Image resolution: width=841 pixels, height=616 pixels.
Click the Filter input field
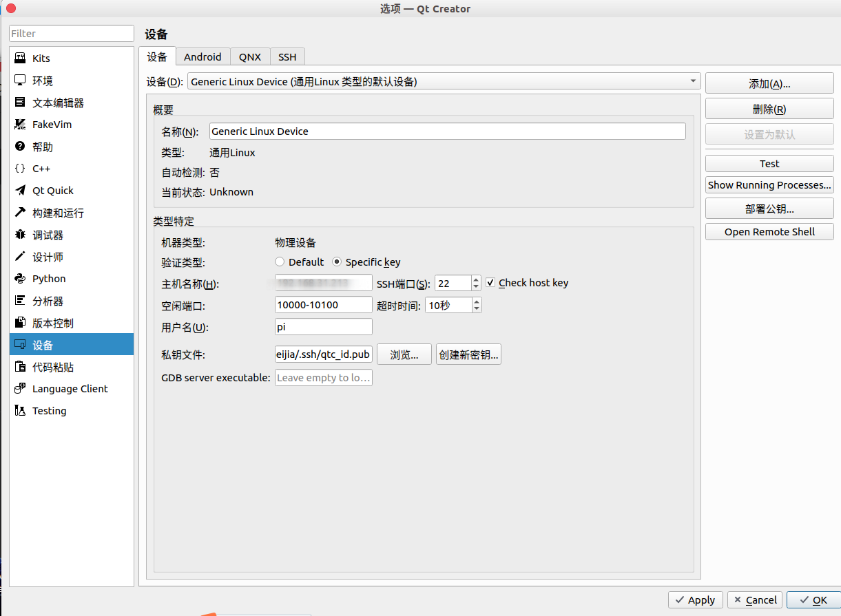(71, 33)
